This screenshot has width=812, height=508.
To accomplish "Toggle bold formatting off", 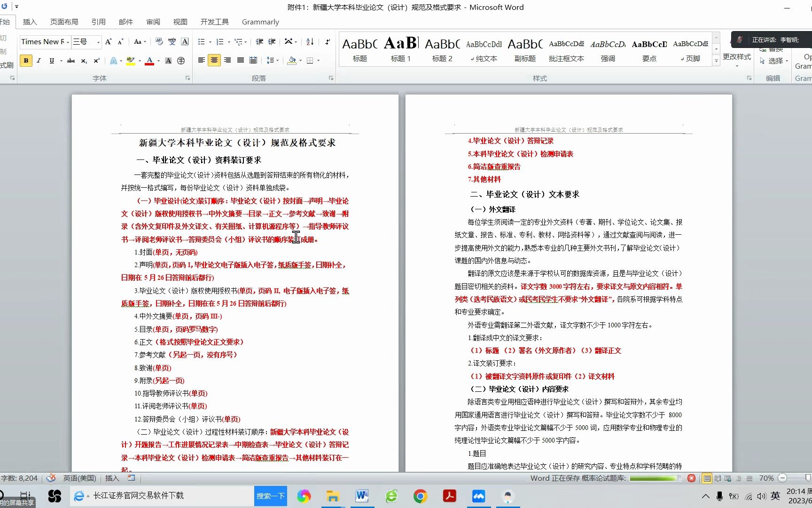I will [26, 60].
